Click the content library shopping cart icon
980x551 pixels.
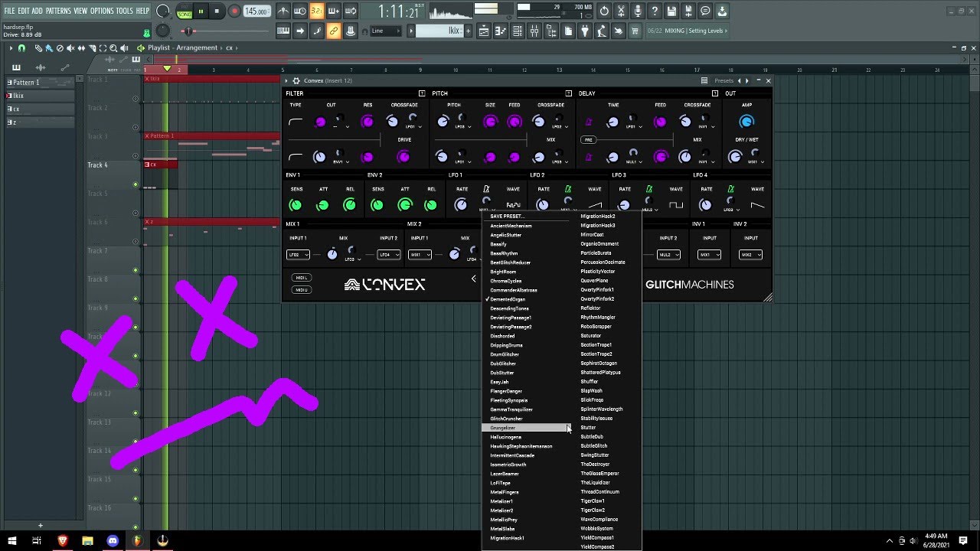coord(635,31)
